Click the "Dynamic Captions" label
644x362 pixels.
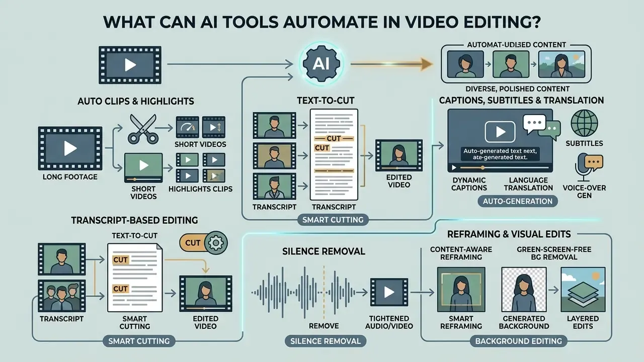click(470, 184)
